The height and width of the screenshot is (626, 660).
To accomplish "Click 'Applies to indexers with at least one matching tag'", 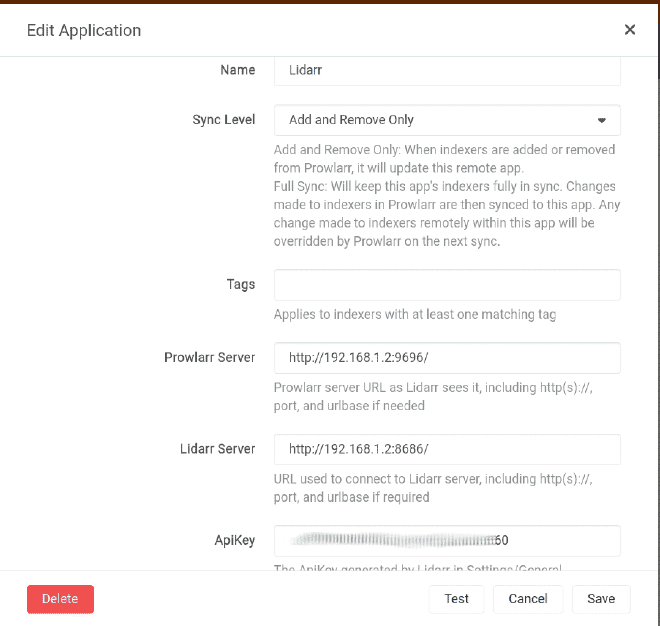I will 415,314.
